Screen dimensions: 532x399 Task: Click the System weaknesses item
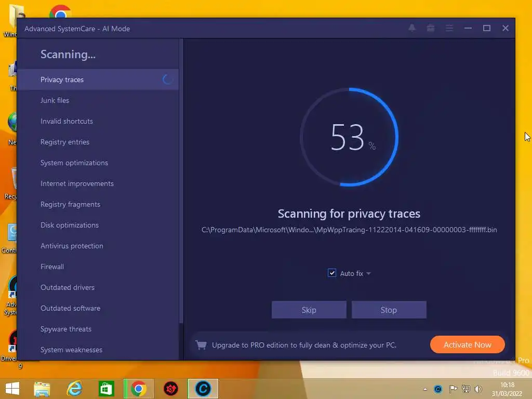point(98,350)
